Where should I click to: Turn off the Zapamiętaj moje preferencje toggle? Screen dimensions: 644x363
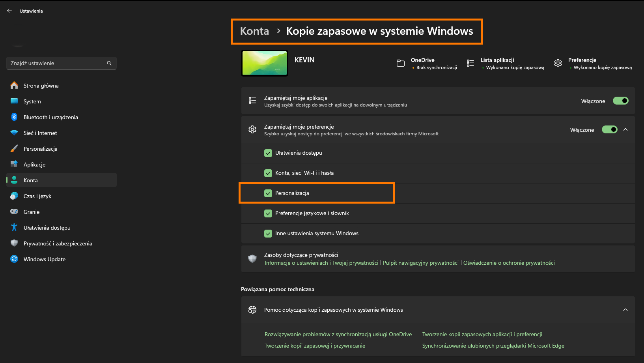point(610,129)
